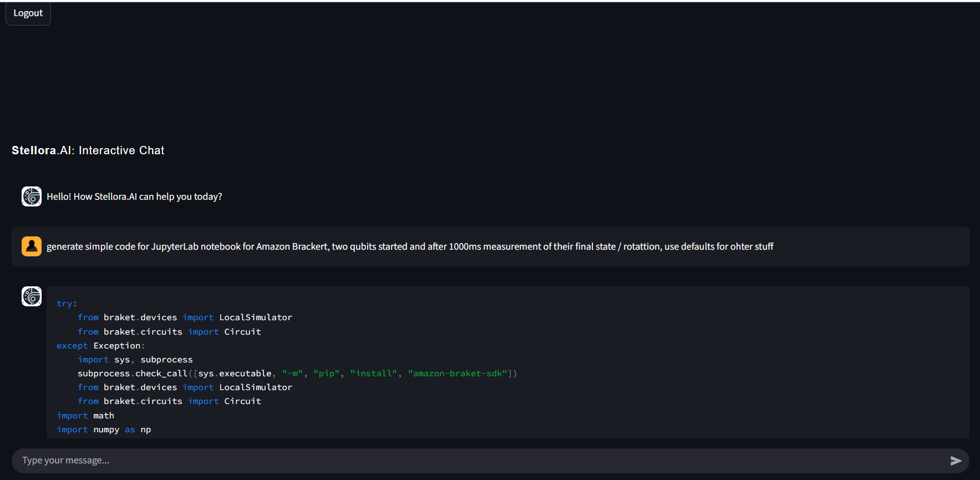
Task: Click the 'import numpy as np' line
Action: tap(104, 430)
